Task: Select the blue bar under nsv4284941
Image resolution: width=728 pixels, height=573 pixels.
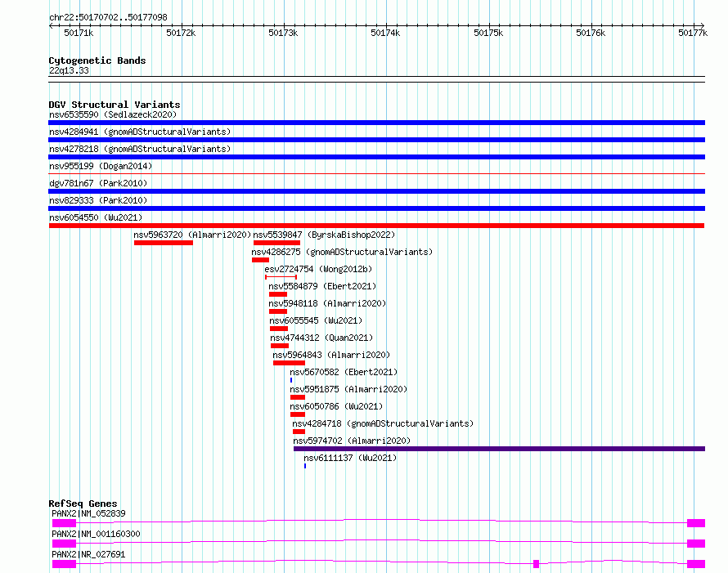Action: pos(376,140)
